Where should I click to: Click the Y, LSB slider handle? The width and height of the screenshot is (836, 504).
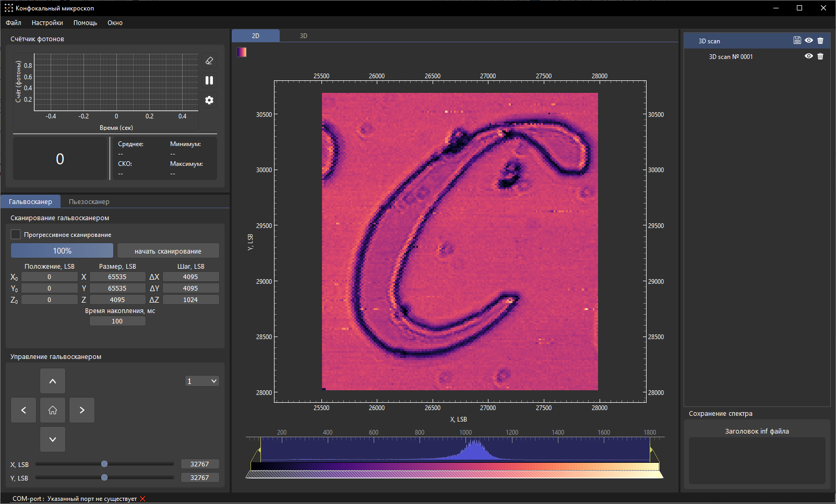104,477
